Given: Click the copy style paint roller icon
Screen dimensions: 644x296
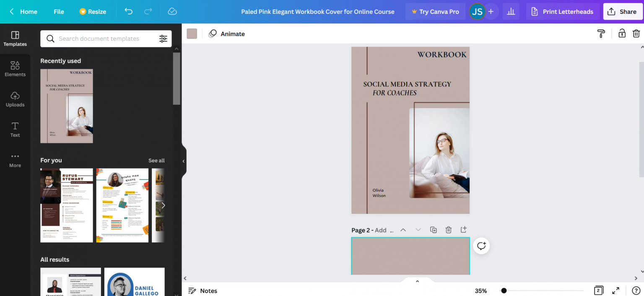Looking at the screenshot, I should 601,34.
